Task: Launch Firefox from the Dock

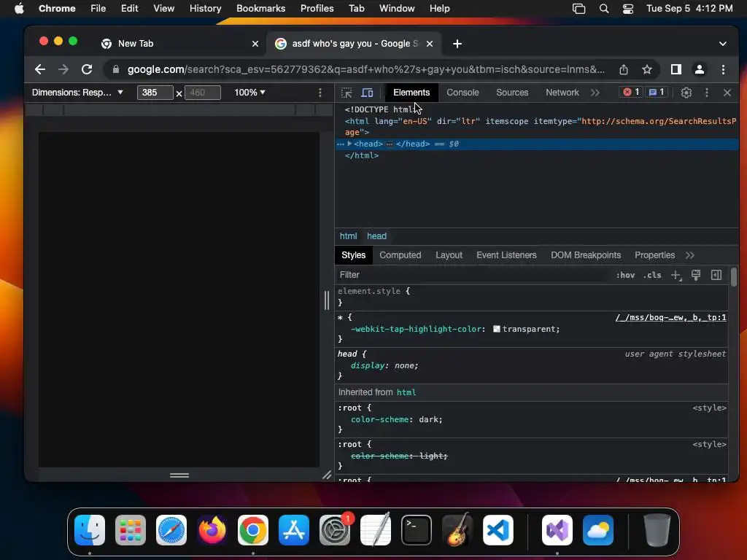Action: [212, 530]
